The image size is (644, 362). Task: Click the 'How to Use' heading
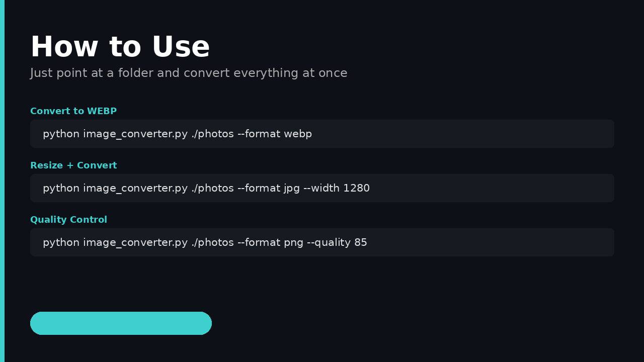120,46
